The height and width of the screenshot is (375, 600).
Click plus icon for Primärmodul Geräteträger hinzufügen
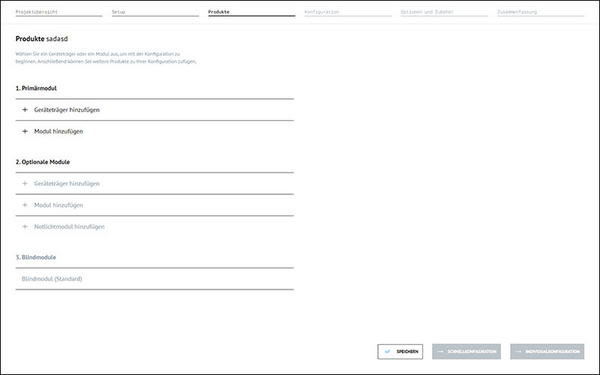coord(25,110)
